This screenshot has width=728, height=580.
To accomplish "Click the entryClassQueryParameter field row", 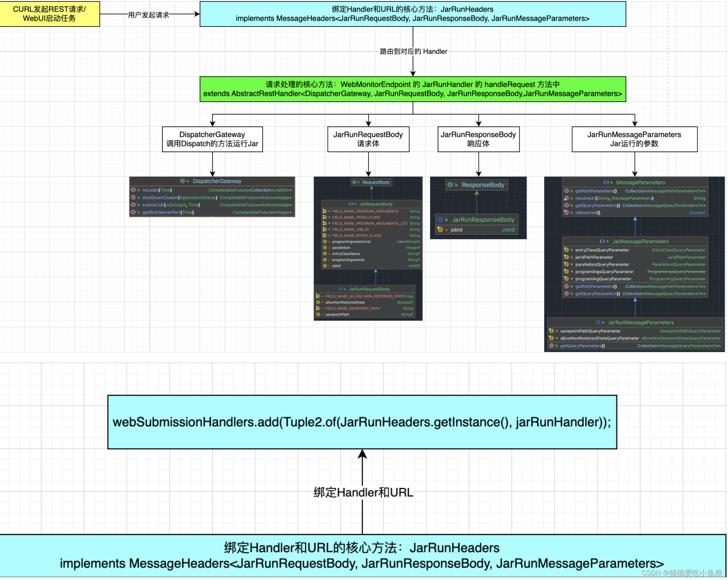I will coord(635,250).
